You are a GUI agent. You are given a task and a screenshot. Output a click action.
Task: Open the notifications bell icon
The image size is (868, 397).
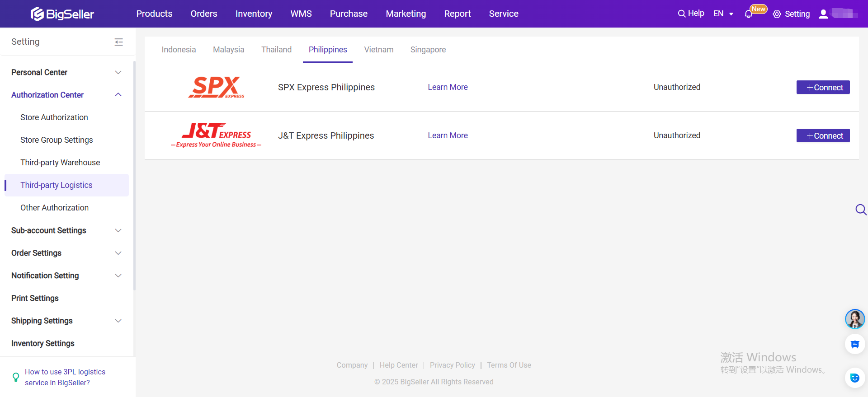click(748, 14)
